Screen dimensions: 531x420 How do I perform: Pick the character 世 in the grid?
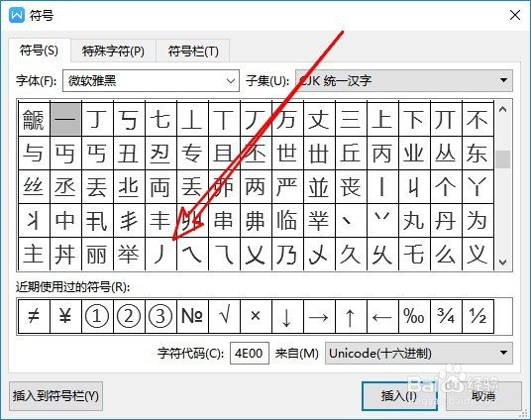coord(288,154)
